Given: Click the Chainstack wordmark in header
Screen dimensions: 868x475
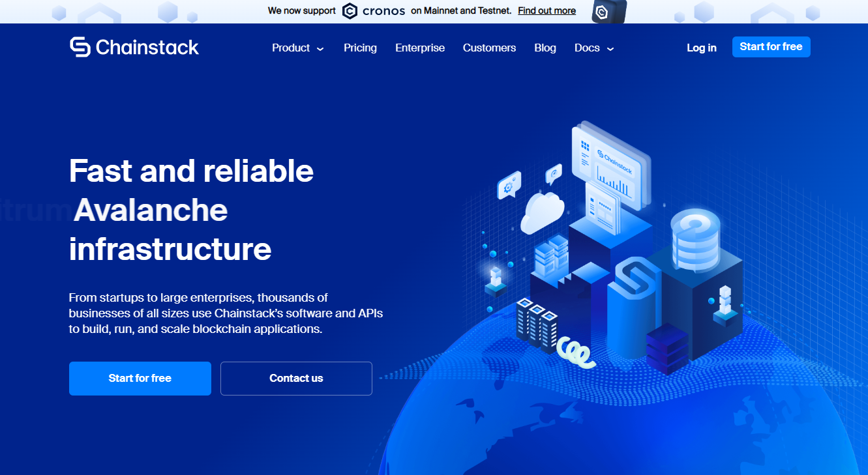Looking at the screenshot, I should (x=147, y=48).
